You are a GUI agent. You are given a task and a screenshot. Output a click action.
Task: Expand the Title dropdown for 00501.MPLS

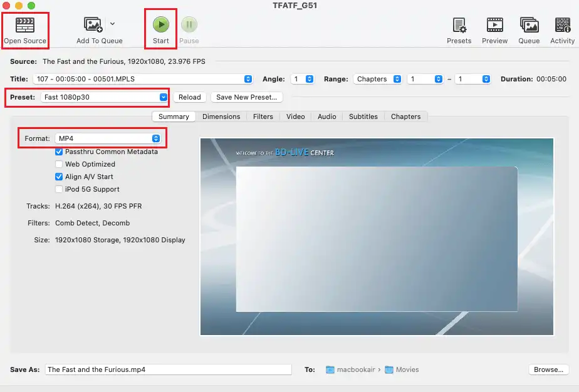(143, 79)
